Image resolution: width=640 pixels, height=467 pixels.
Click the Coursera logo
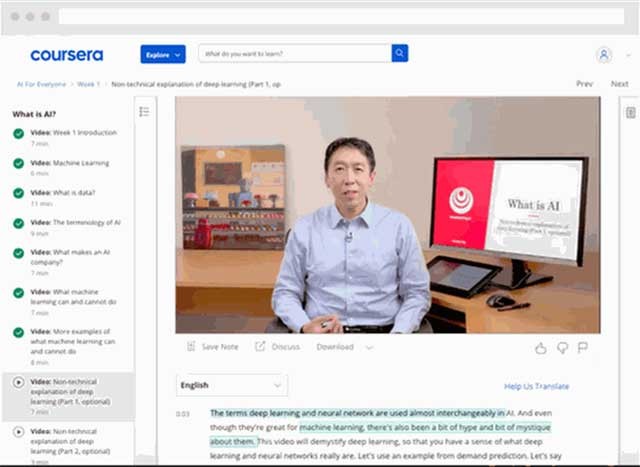(66, 54)
